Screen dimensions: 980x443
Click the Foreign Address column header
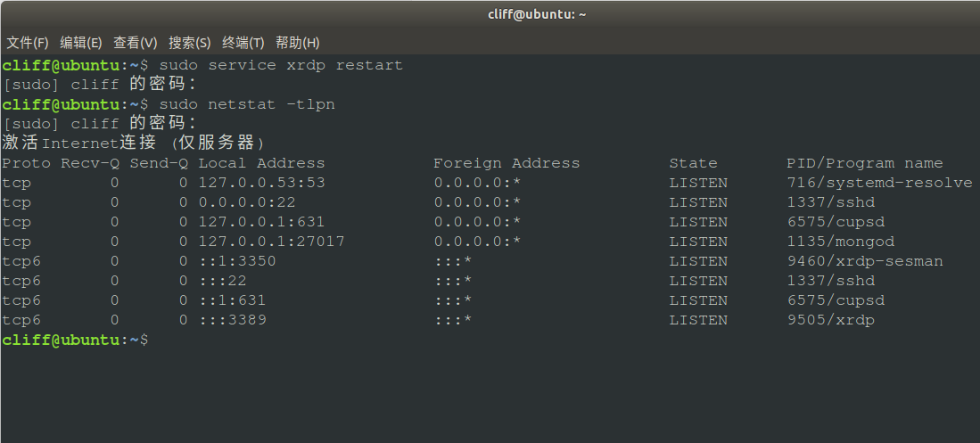pos(506,163)
